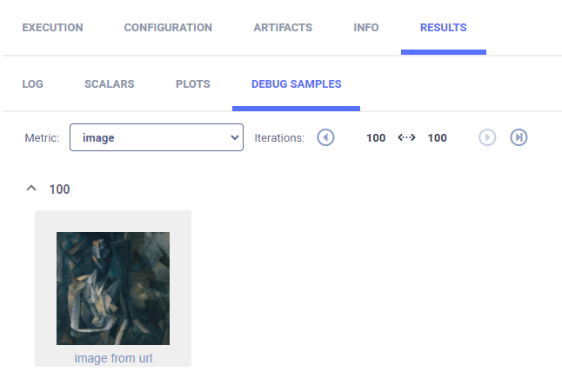Viewport: 562px width, 392px height.
Task: Open the Metric dropdown showing image
Action: click(157, 137)
